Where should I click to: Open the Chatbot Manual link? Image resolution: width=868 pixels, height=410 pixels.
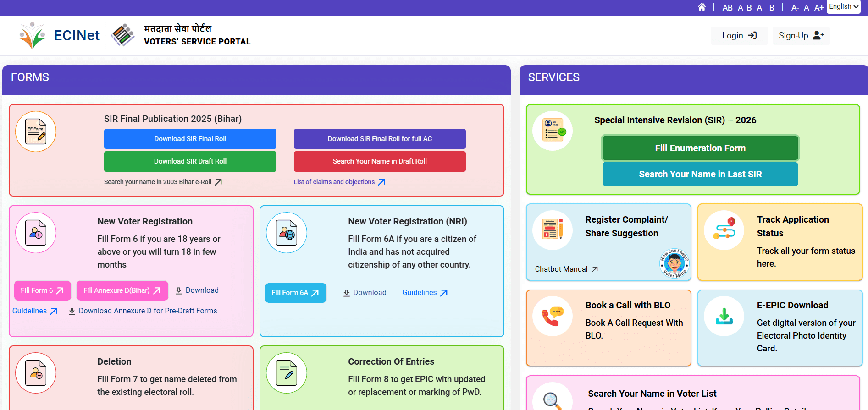pos(566,269)
